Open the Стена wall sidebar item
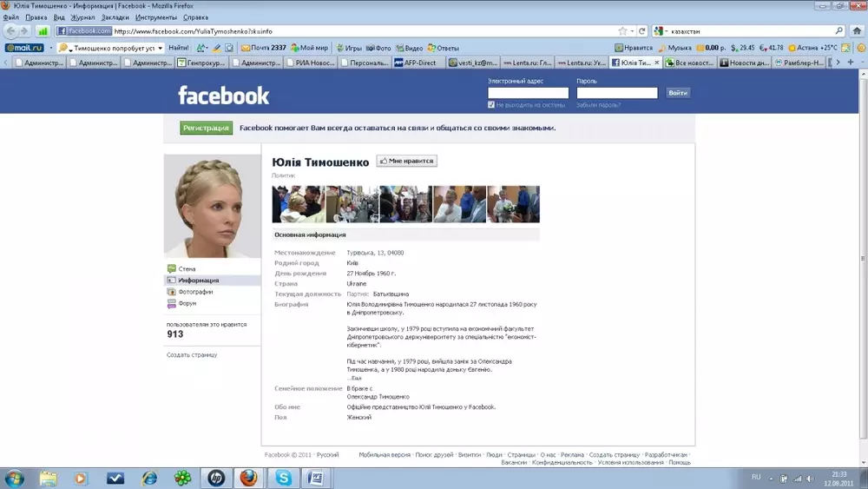Image resolution: width=868 pixels, height=489 pixels. pyautogui.click(x=187, y=269)
